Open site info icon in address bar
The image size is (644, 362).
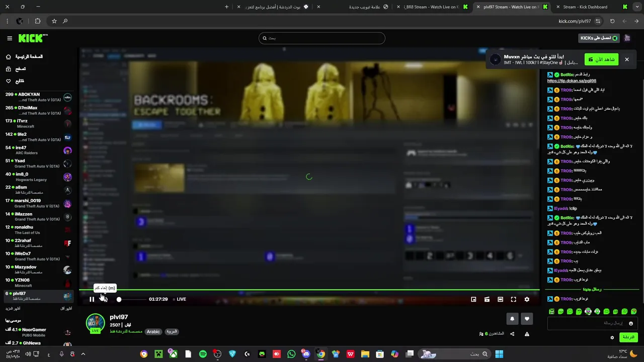click(x=598, y=21)
